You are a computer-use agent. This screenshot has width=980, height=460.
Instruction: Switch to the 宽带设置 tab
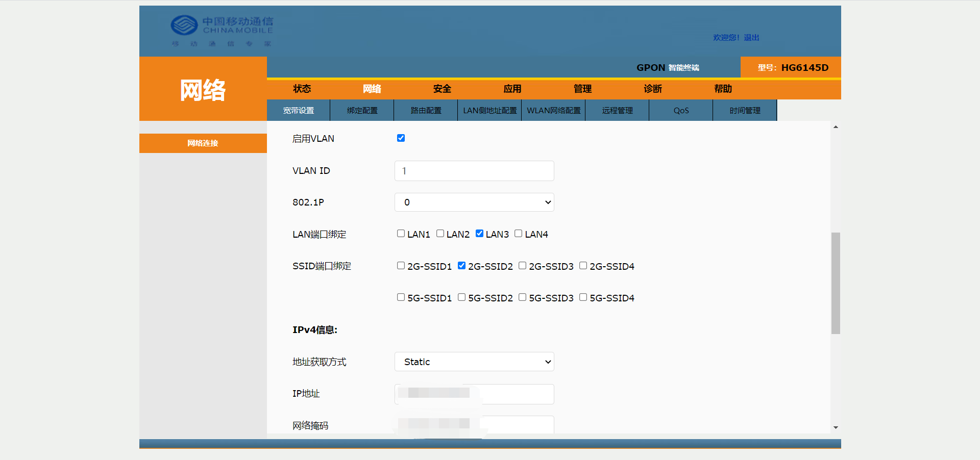[x=299, y=110]
